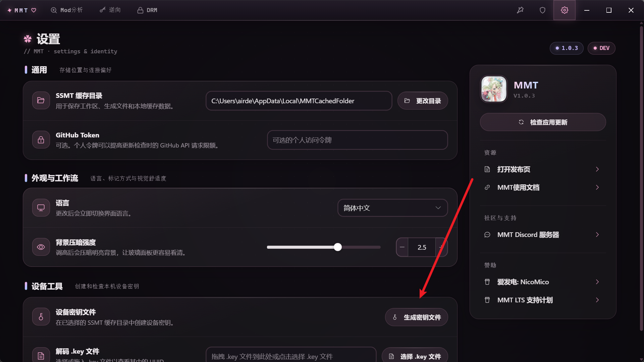This screenshot has height=362, width=644.
Task: Click the 外观与工作流 section heading
Action: [x=55, y=178]
